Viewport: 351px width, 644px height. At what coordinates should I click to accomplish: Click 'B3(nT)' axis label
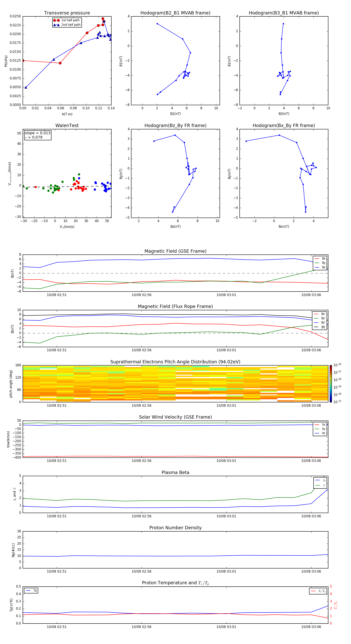[284, 114]
